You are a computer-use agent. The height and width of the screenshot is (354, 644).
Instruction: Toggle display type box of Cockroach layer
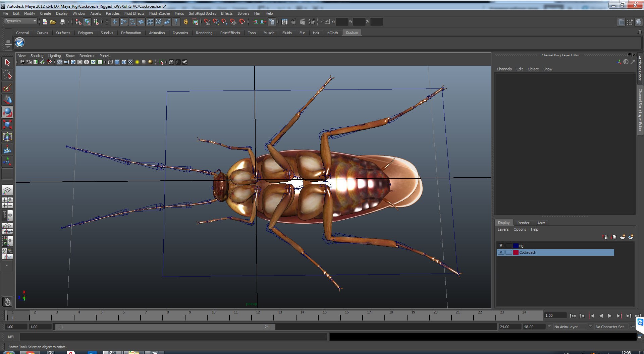click(x=508, y=252)
